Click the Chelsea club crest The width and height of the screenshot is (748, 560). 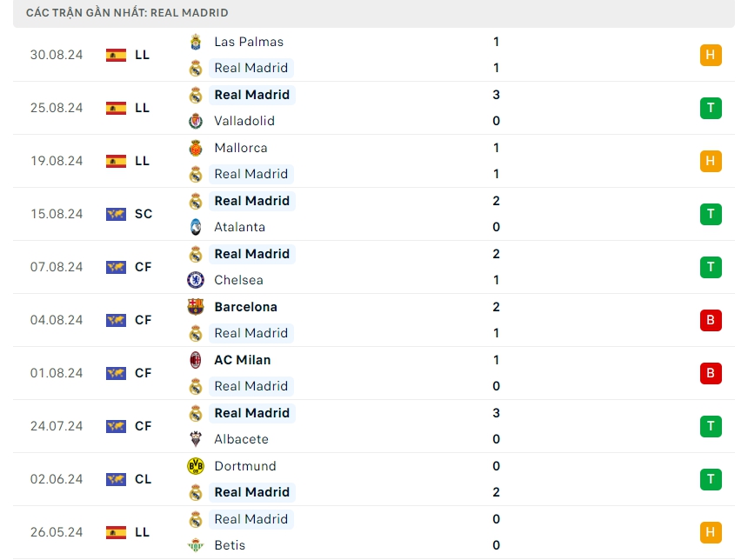(x=196, y=280)
